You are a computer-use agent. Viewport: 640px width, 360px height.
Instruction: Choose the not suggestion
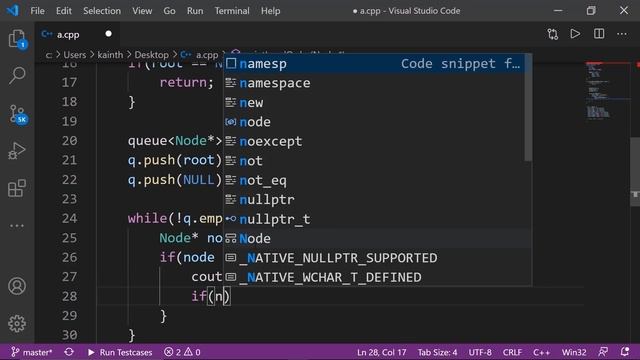[x=374, y=161]
